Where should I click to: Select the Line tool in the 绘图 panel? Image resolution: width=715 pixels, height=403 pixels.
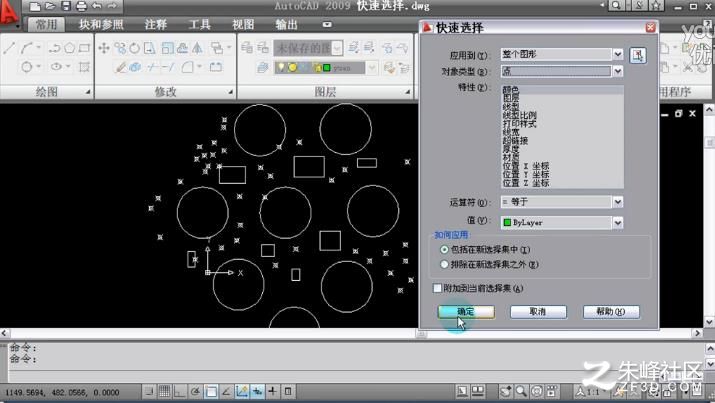pos(9,47)
